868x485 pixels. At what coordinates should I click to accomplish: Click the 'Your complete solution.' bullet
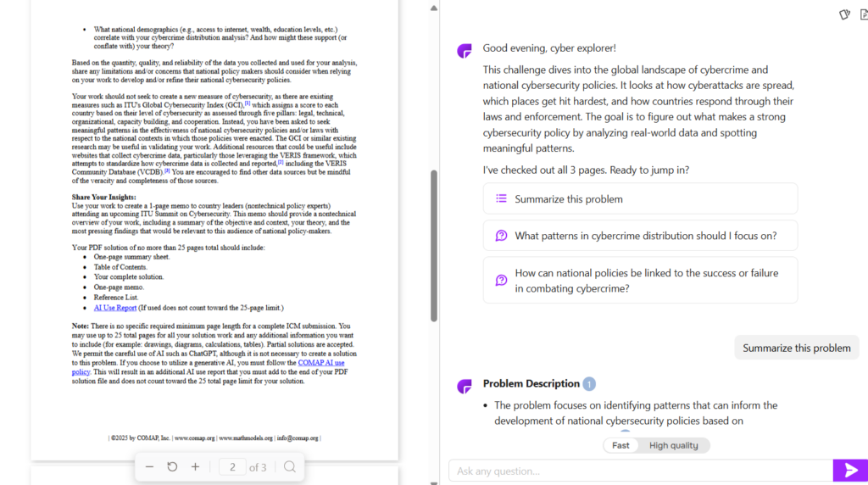click(129, 276)
